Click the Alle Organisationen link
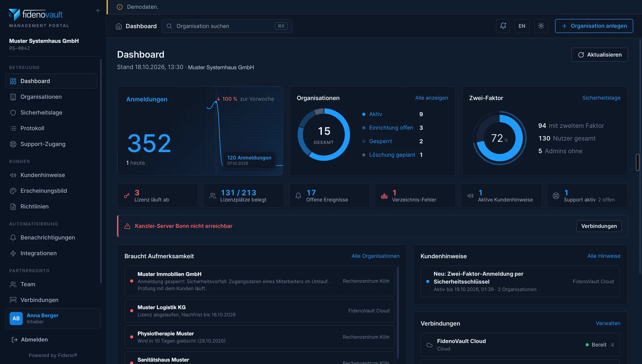 click(x=376, y=256)
